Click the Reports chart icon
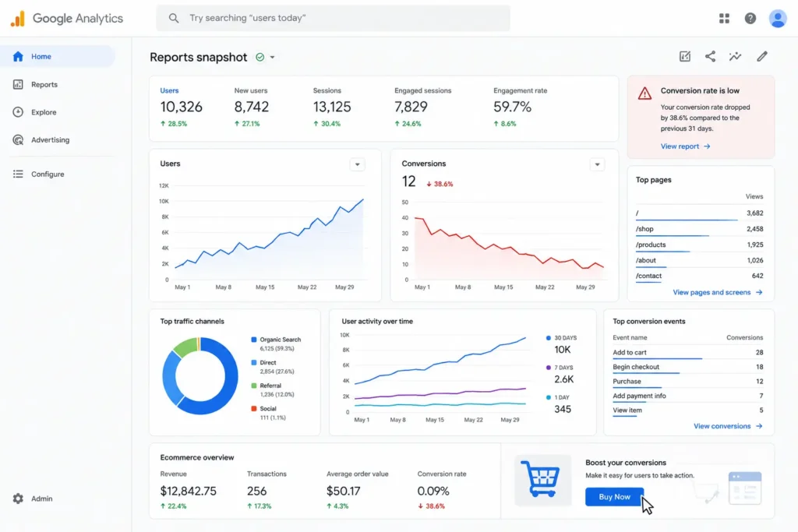Screen dimensions: 798x532 tap(18, 84)
